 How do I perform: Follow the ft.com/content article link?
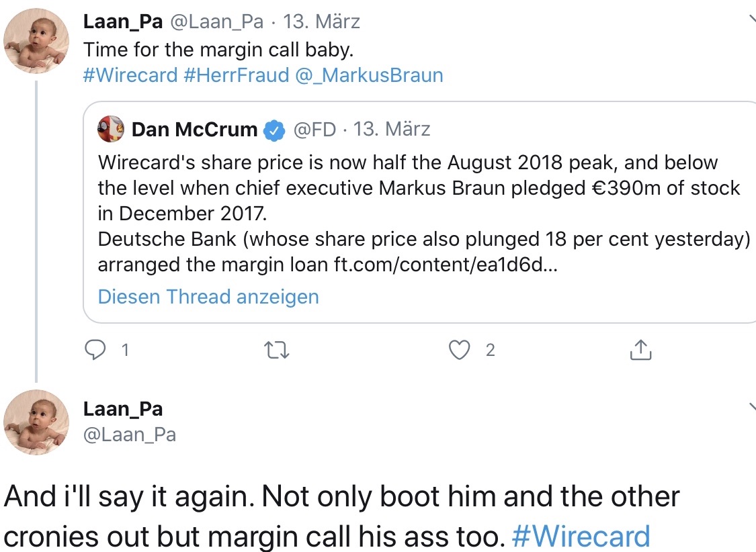coord(446,265)
